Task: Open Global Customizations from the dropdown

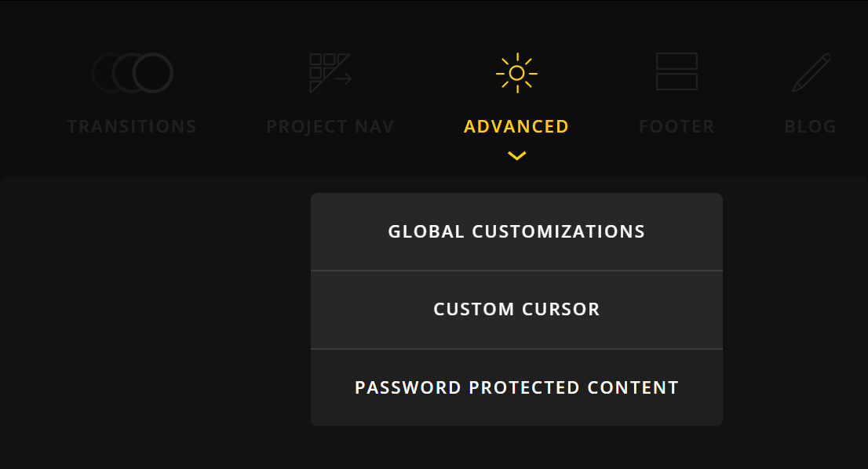Action: coord(516,231)
